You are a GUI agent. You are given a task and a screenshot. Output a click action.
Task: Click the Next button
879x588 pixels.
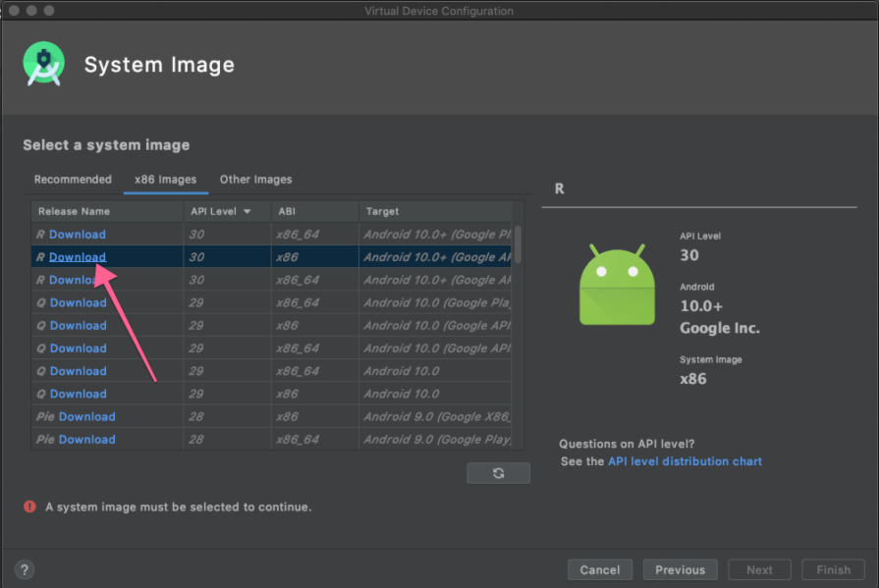(759, 569)
